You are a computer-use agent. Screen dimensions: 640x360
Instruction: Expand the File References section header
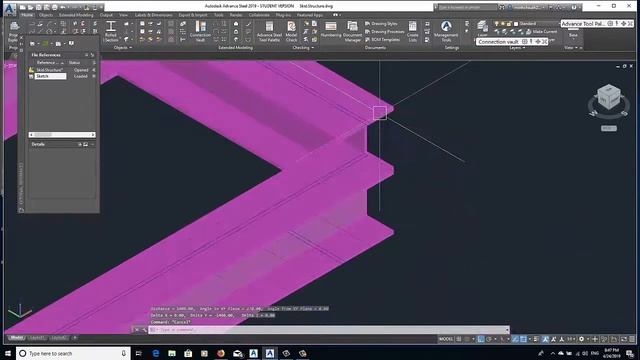point(62,55)
